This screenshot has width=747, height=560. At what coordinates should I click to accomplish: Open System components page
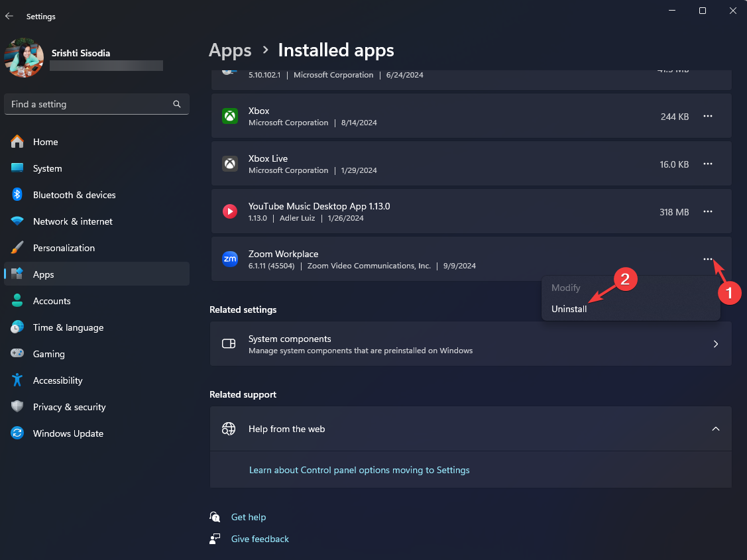point(471,344)
